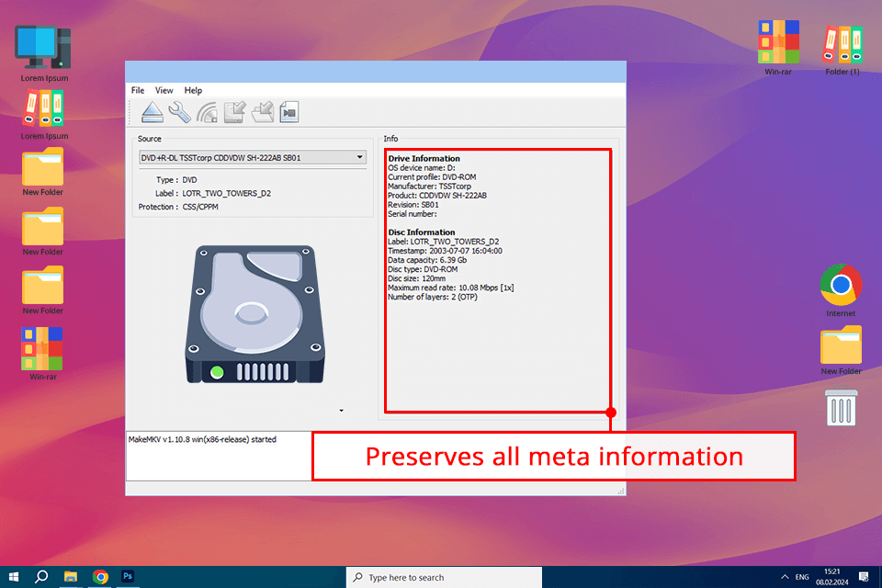Click the 'Type here to search' box
This screenshot has height=588, width=882.
(x=445, y=577)
